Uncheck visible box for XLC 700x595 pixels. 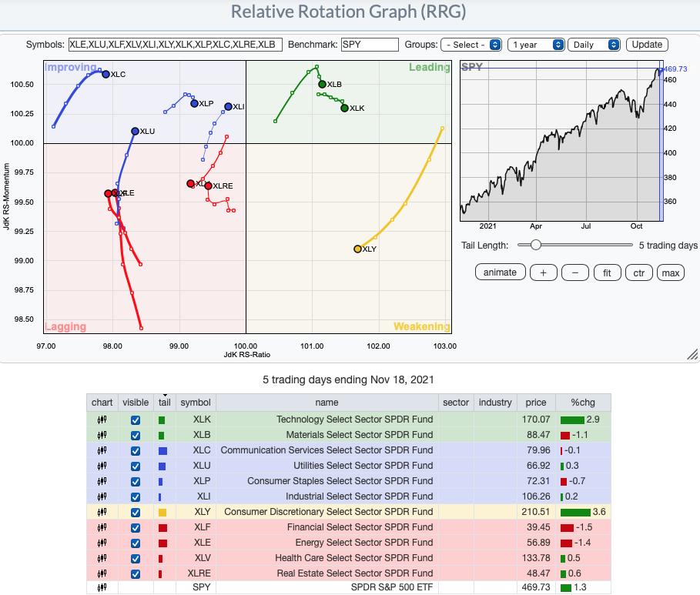(x=136, y=451)
